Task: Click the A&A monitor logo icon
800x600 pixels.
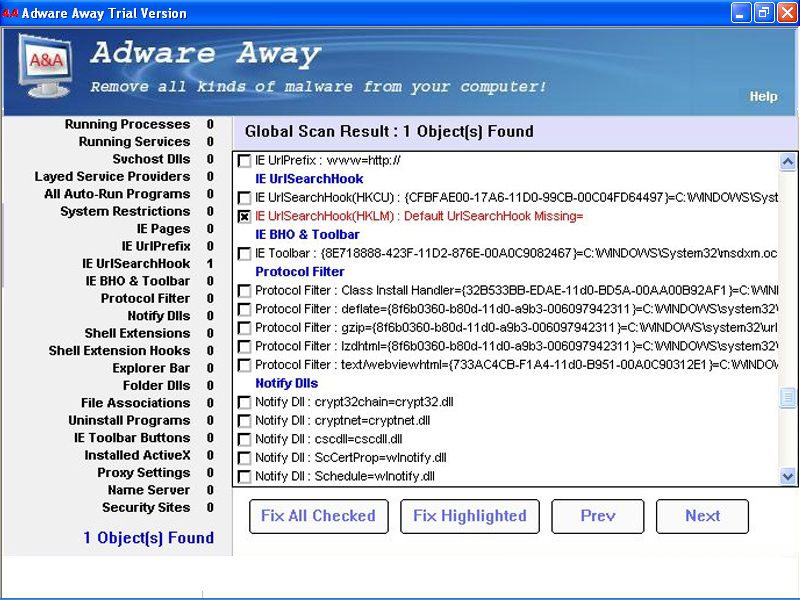Action: [45, 65]
